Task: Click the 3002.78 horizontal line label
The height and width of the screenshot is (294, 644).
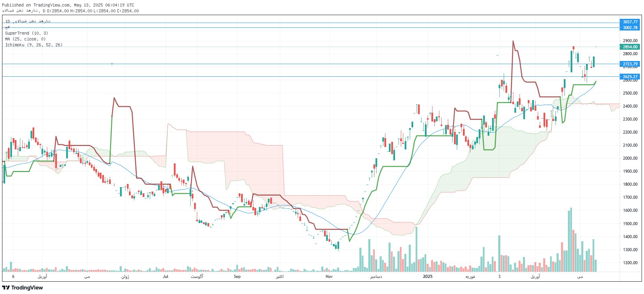Action: click(630, 28)
